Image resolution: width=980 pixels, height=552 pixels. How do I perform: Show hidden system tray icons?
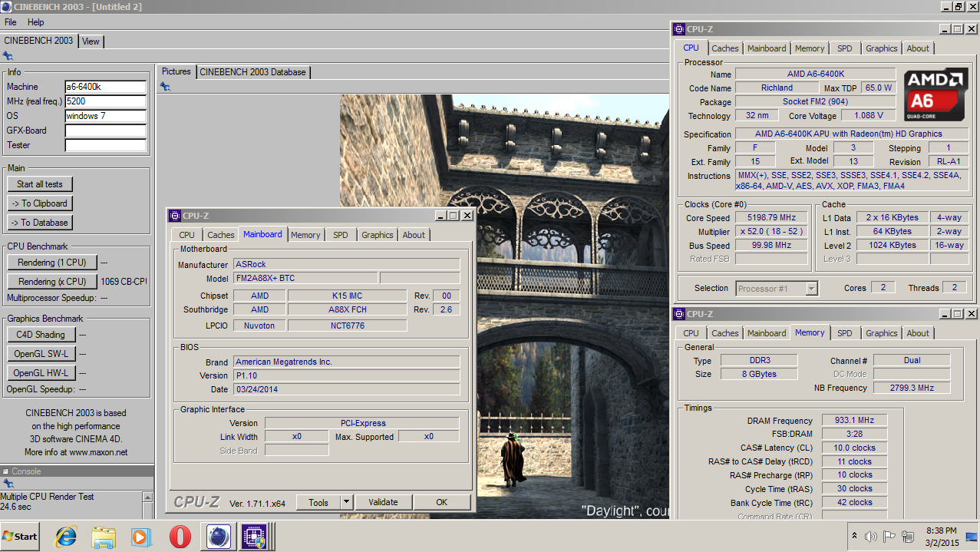pos(854,537)
